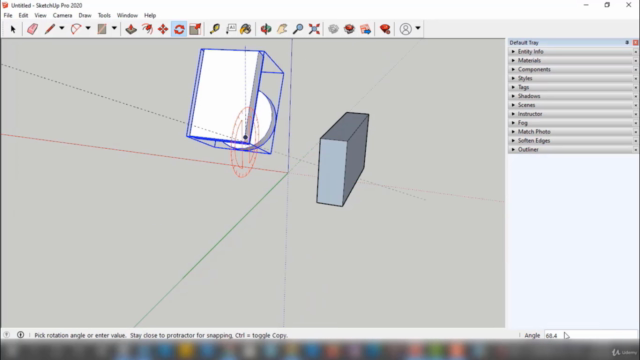Open the Extension Manager ruby icon
The image size is (640, 360).
click(384, 29)
